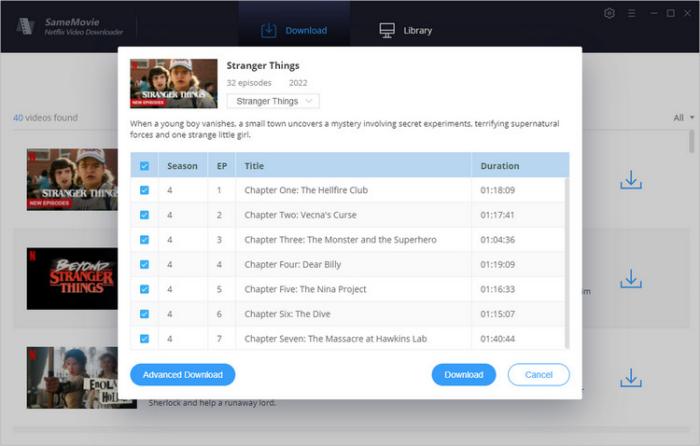This screenshot has height=446, width=700.
Task: Click the SameMovie app logo
Action: (x=25, y=25)
